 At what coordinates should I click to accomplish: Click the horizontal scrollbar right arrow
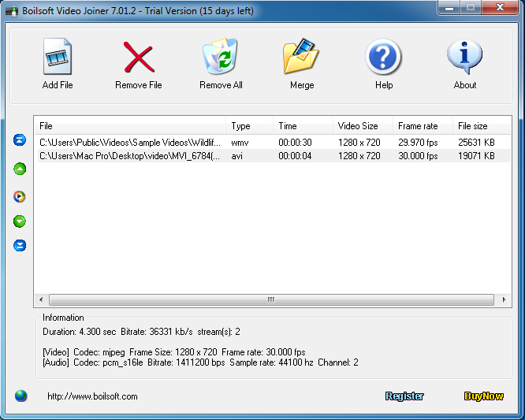pyautogui.click(x=504, y=299)
